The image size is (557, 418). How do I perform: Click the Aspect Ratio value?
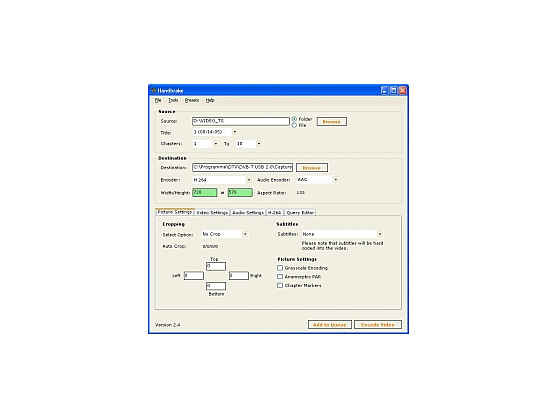point(301,192)
